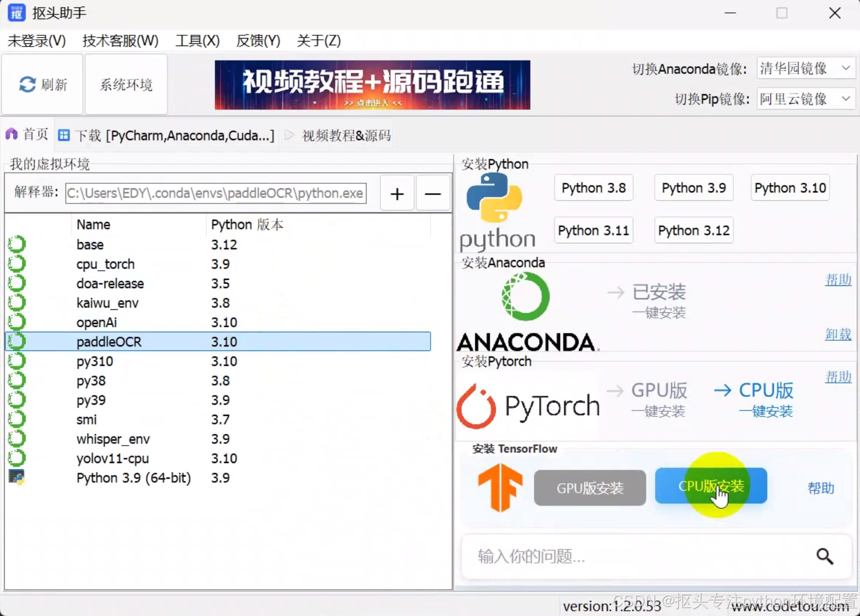Click the 视频教程+源码跑通 banner
860x616 pixels.
point(372,85)
